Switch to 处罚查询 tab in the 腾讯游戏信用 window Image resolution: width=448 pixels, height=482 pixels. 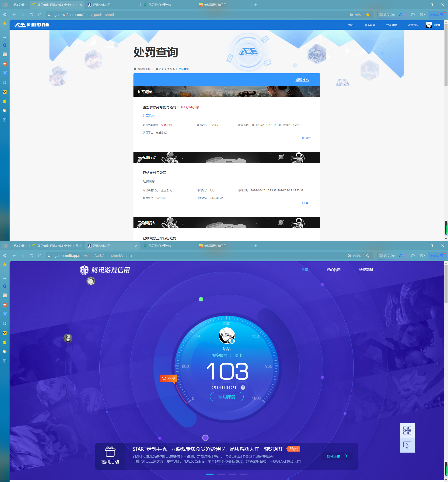click(x=58, y=246)
